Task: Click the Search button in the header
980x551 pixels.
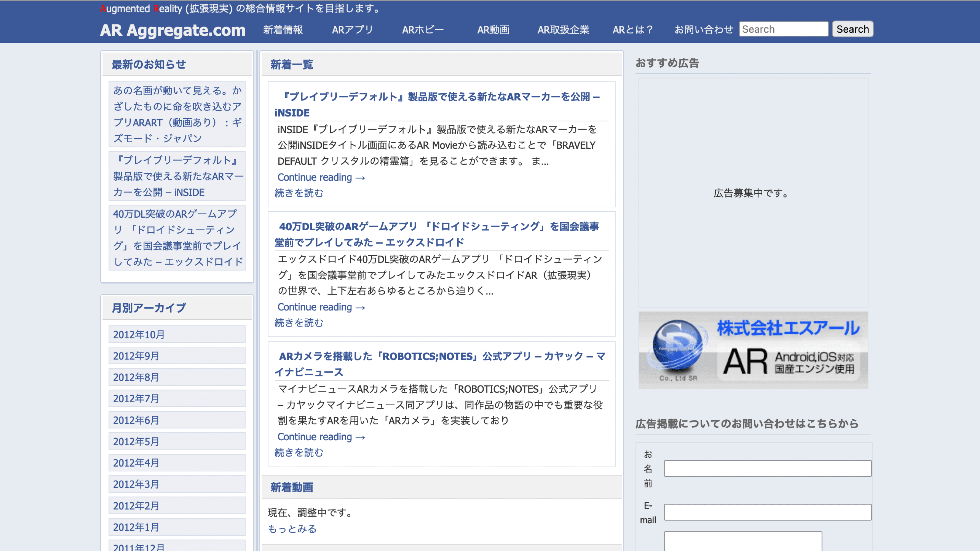Action: click(852, 29)
